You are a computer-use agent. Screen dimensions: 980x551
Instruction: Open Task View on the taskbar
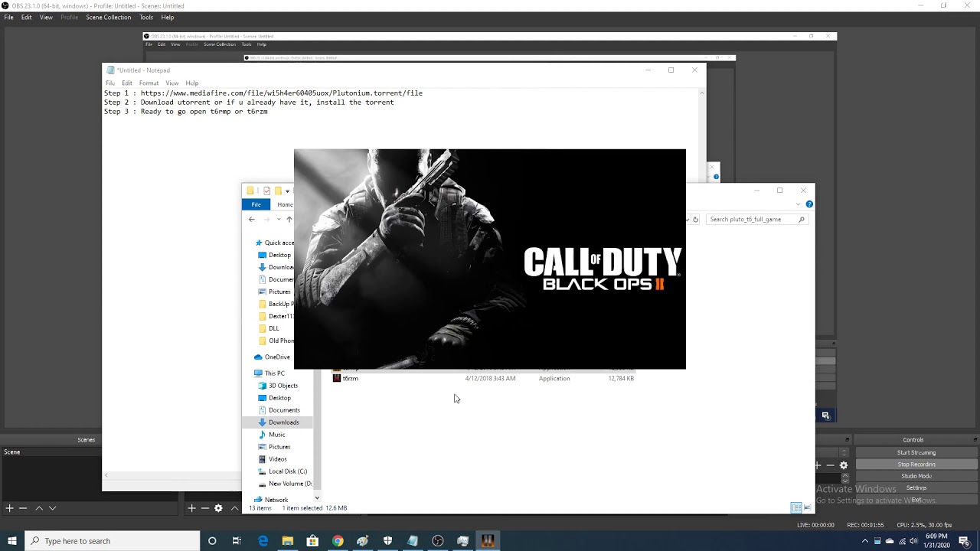[x=237, y=541]
